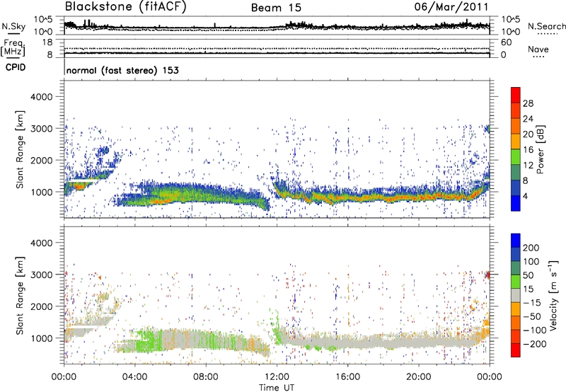Click the 18 MHz frequency tick label
The image size is (566, 392).
tap(47, 42)
